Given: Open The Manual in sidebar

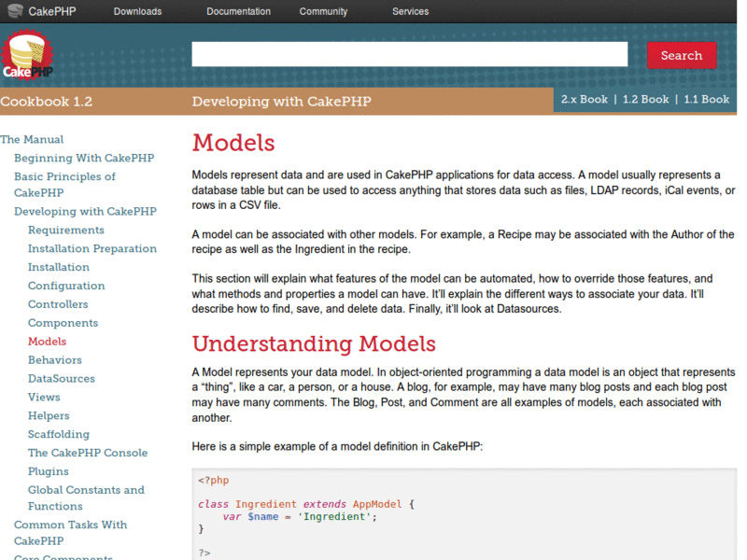Looking at the screenshot, I should click(x=32, y=139).
